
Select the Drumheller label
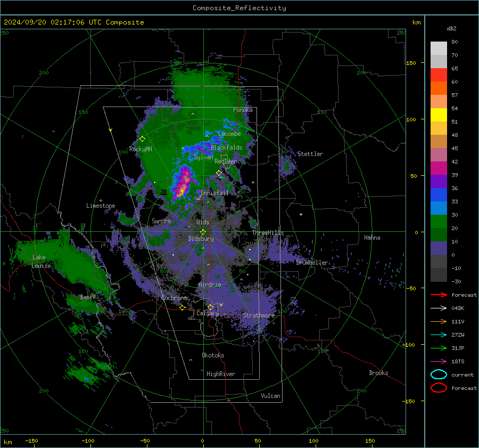pyautogui.click(x=312, y=263)
